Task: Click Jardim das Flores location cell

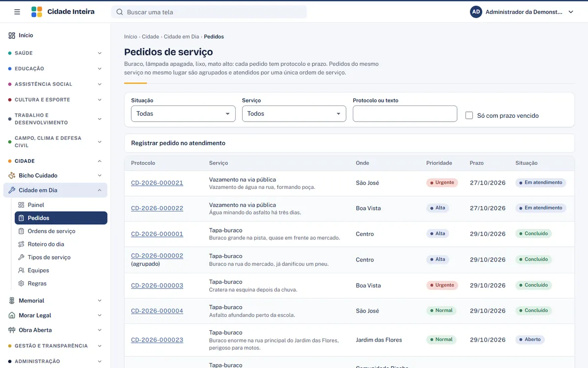Action: click(379, 340)
